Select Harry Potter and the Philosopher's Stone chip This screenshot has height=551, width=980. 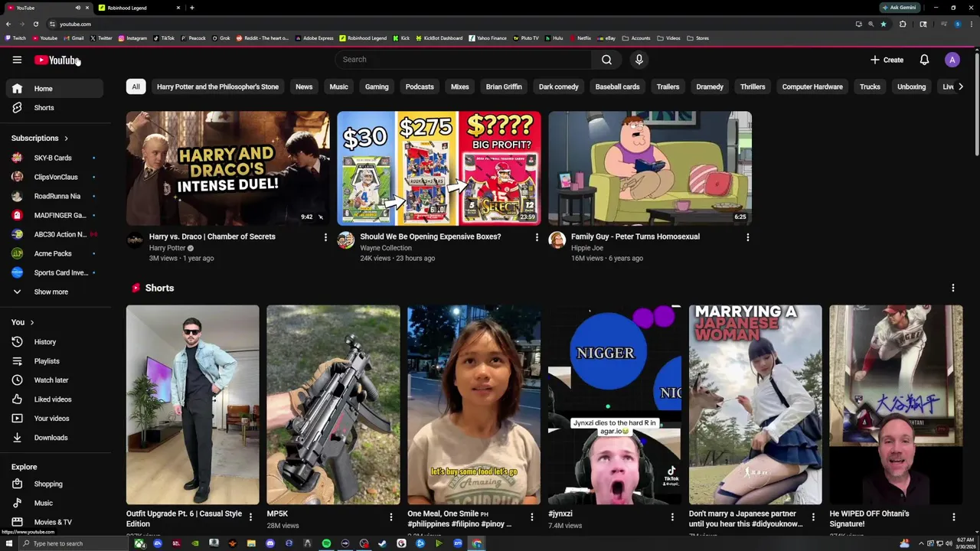[217, 86]
